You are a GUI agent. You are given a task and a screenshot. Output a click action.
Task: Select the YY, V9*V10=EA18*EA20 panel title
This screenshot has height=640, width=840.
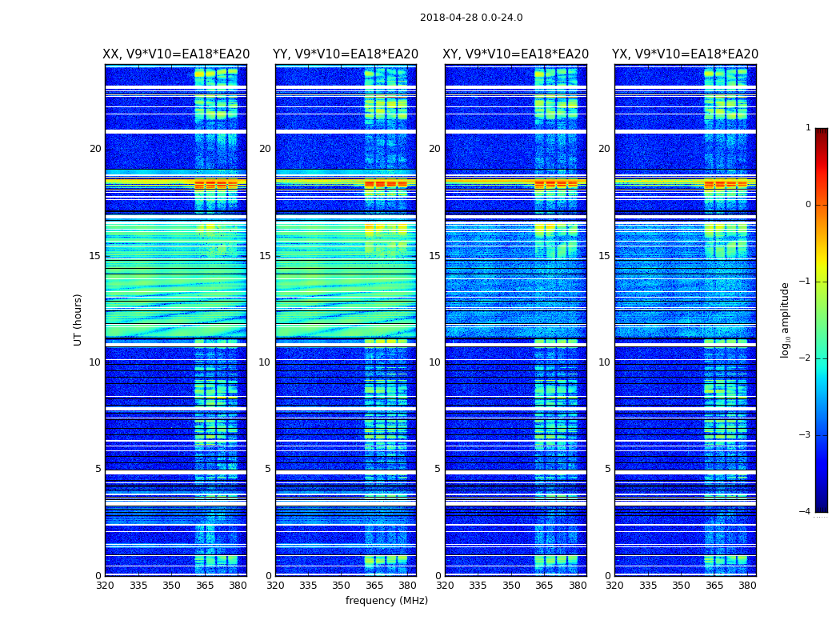tap(346, 54)
